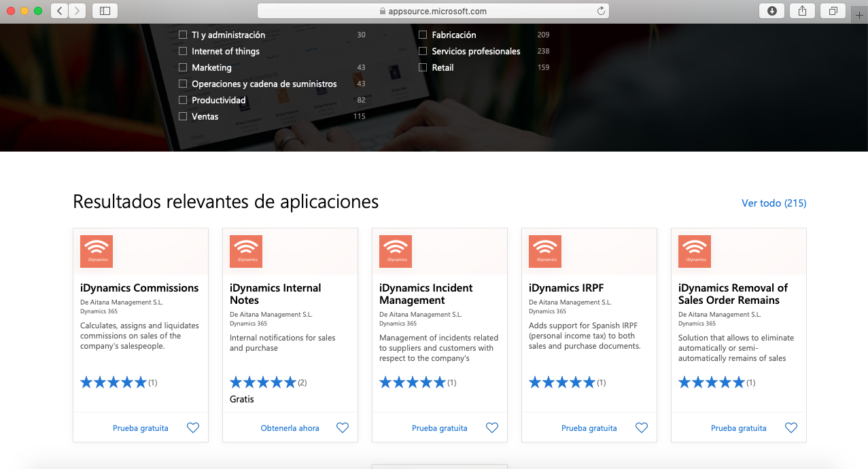Check the Productividad filter
The height and width of the screenshot is (469, 868).
point(183,100)
